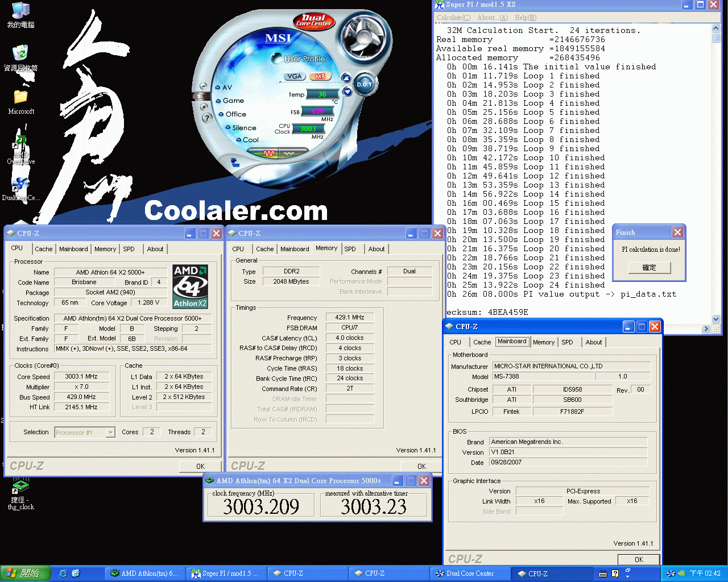Close Dual Core Center with its X icon
728x582 pixels.
coord(204,106)
